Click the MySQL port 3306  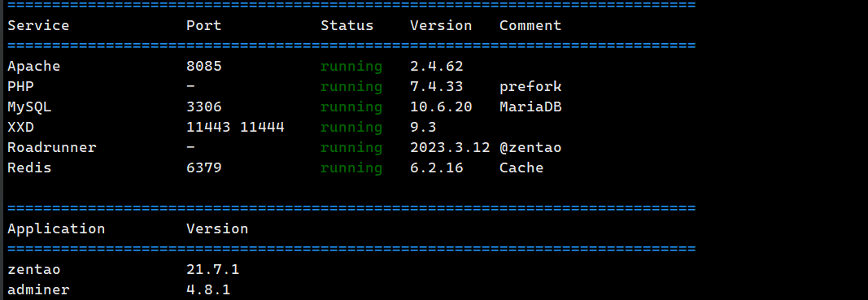pyautogui.click(x=203, y=107)
